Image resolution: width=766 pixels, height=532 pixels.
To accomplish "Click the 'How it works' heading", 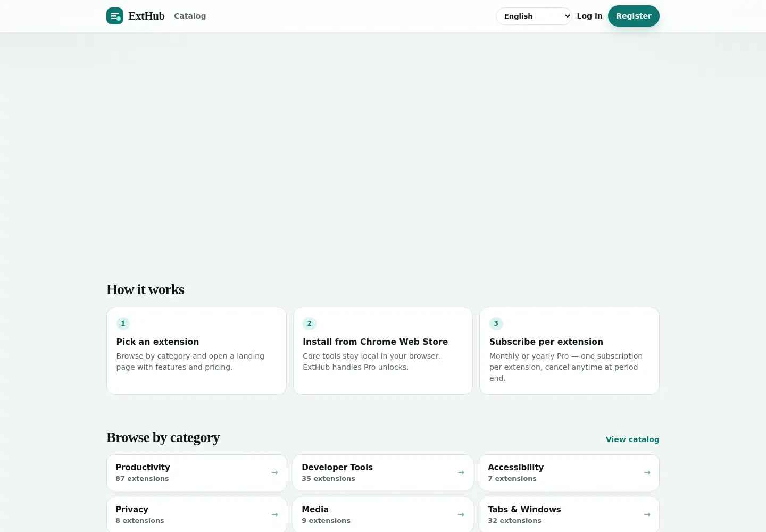I will pyautogui.click(x=145, y=289).
